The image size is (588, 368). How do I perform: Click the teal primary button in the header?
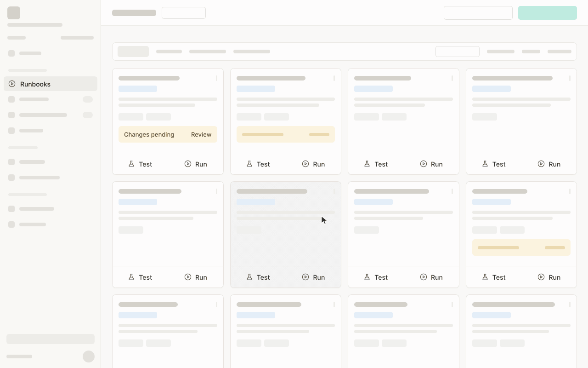pos(548,13)
